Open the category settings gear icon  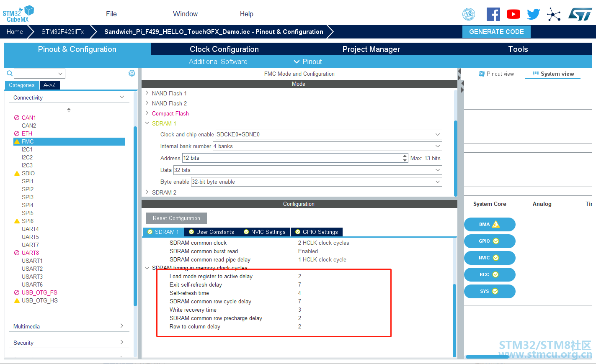(132, 73)
